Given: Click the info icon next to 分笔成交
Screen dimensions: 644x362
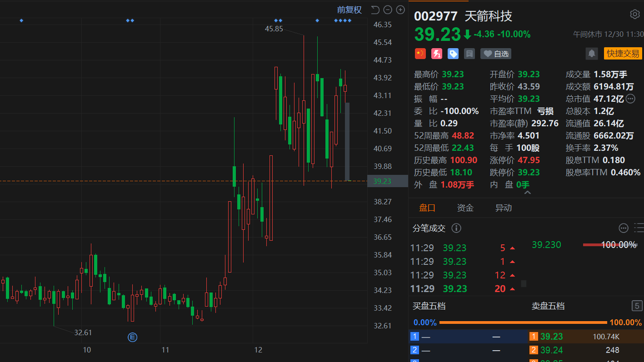Looking at the screenshot, I should point(456,228).
